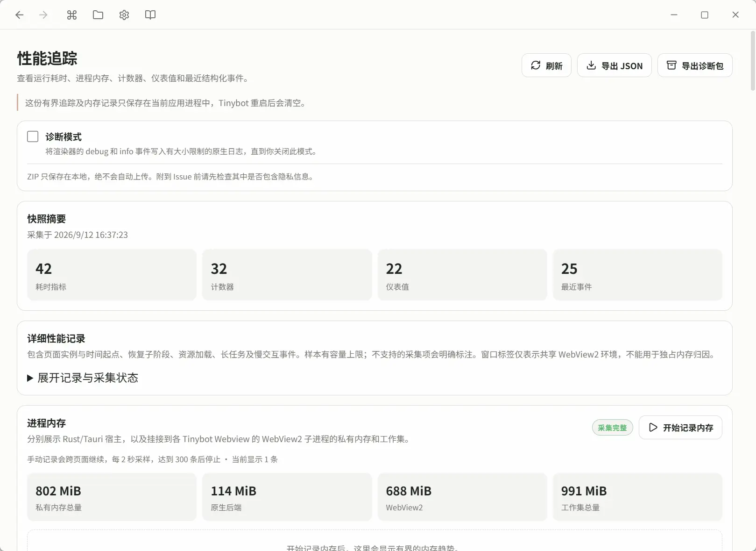Click the 采集完整 status badge
Screen dimensions: 756x551
coord(612,428)
